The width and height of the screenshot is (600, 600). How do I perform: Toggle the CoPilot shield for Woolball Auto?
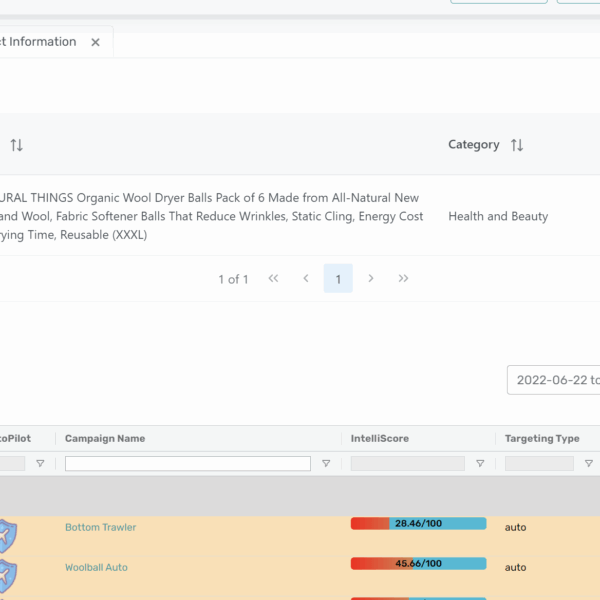8,576
